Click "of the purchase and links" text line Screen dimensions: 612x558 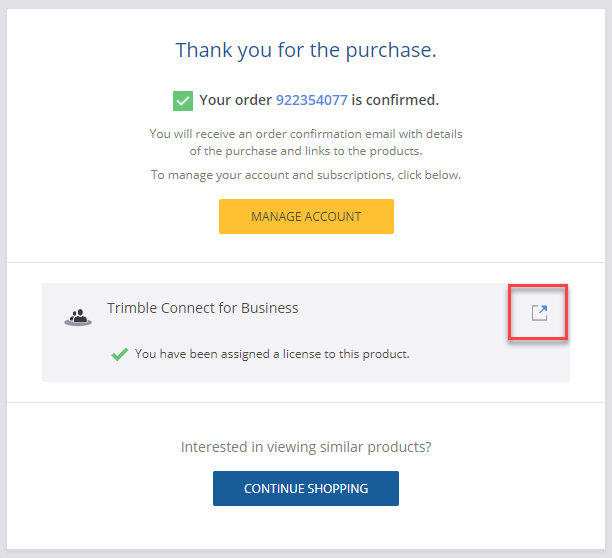tap(306, 151)
